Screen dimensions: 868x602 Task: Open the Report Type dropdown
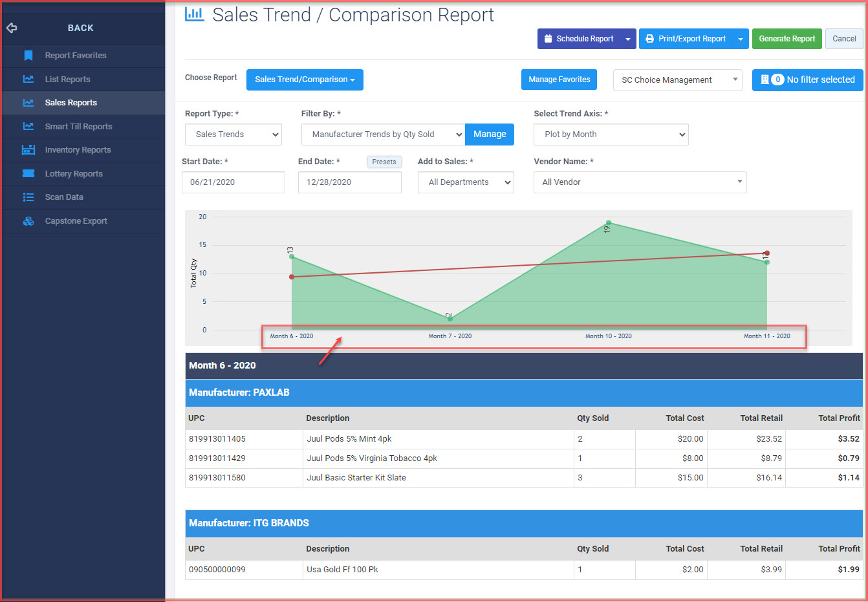tap(233, 134)
